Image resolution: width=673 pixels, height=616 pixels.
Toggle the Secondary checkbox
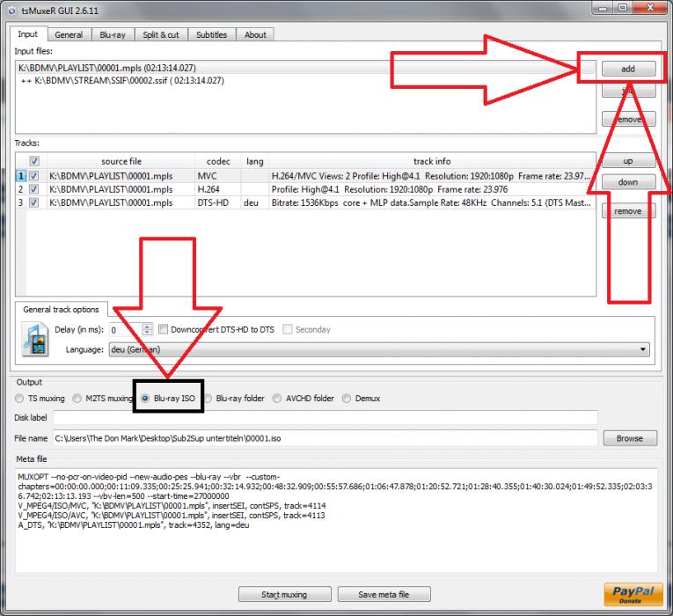[x=288, y=329]
